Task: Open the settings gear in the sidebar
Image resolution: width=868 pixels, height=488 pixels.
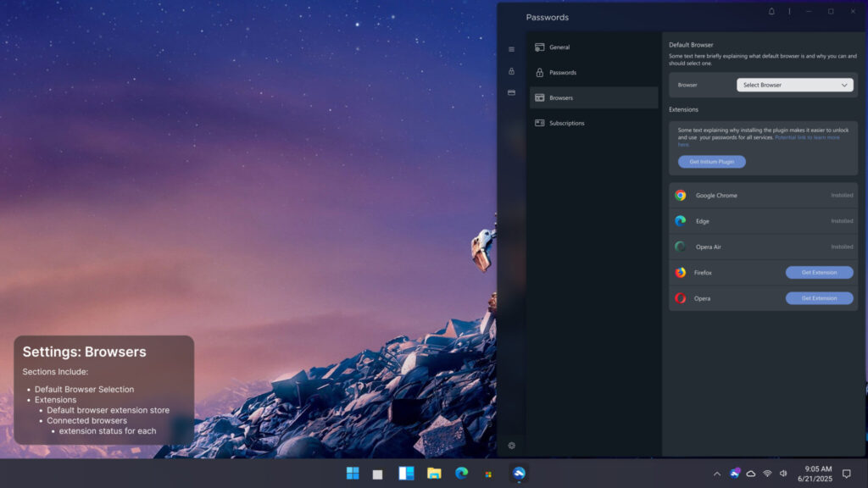Action: click(x=511, y=445)
